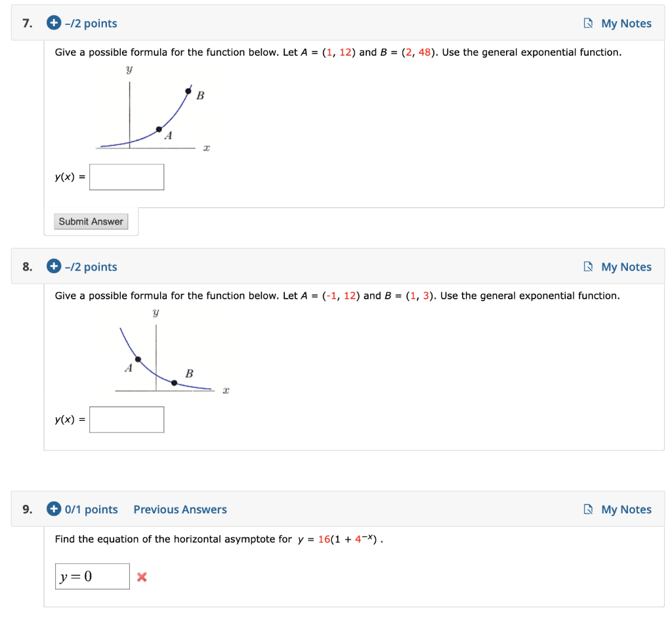Image resolution: width=672 pixels, height=627 pixels.
Task: Click the y(x) answer field for question 8
Action: pos(127,420)
